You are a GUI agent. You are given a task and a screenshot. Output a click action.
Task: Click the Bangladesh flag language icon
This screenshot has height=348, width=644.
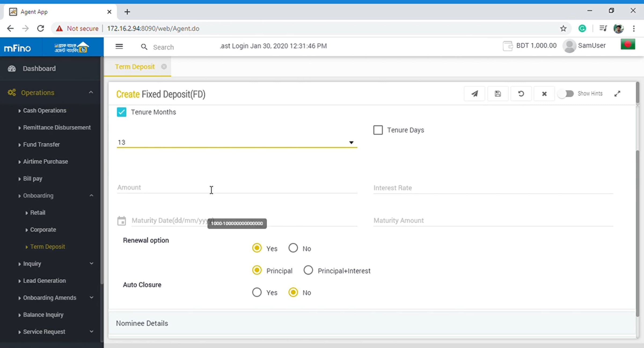tap(628, 45)
